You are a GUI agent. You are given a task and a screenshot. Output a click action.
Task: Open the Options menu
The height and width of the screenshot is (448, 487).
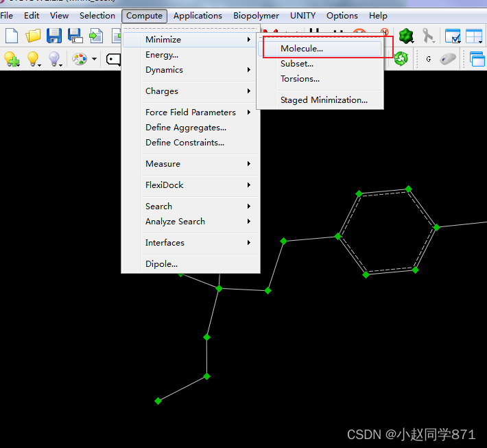(342, 16)
